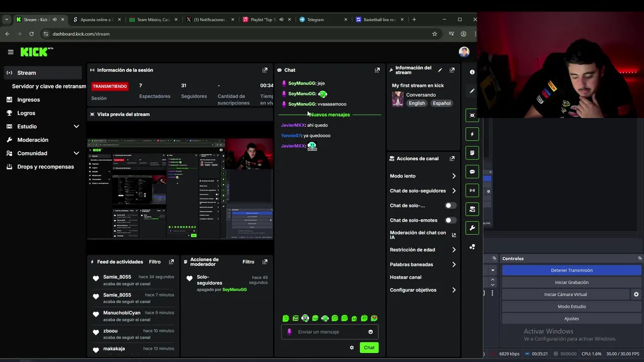Pop out the Acciones de canal panel
The height and width of the screenshot is (362, 644).
(x=452, y=159)
